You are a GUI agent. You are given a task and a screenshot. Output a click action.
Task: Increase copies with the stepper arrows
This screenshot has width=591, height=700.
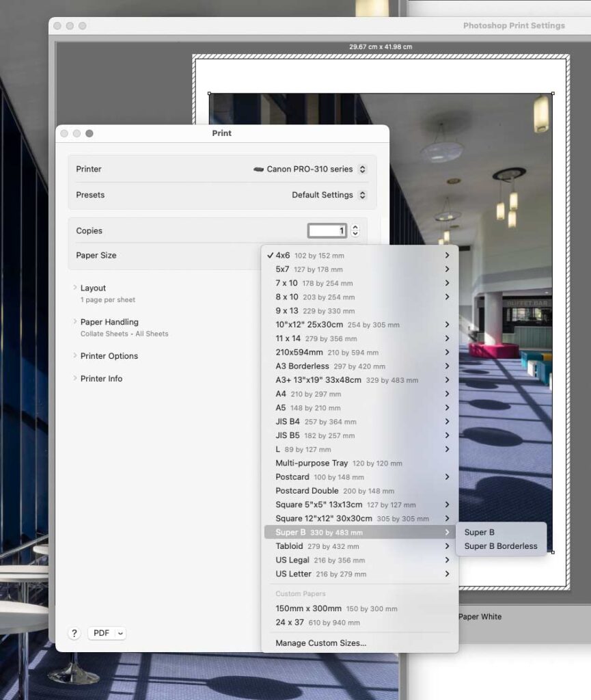355,227
